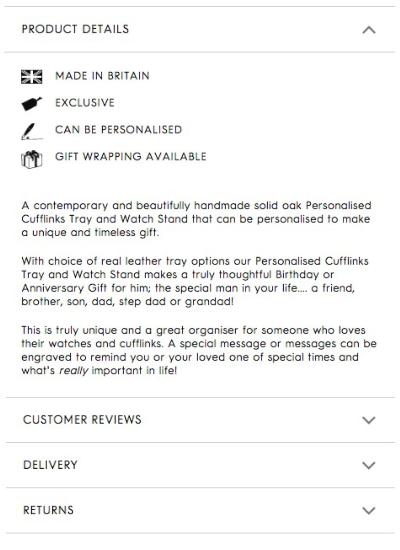The width and height of the screenshot is (400, 550).
Task: Open the Returns heading
Action: pos(48,510)
